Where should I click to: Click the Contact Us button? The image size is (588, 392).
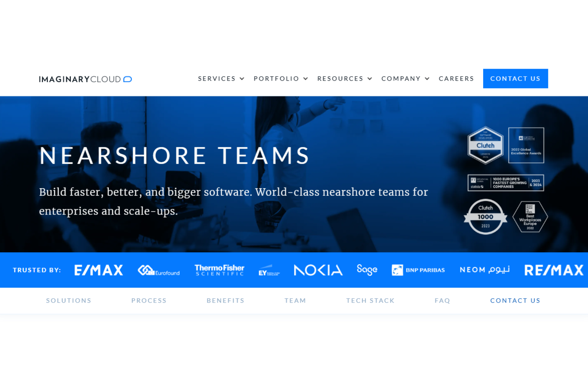515,79
